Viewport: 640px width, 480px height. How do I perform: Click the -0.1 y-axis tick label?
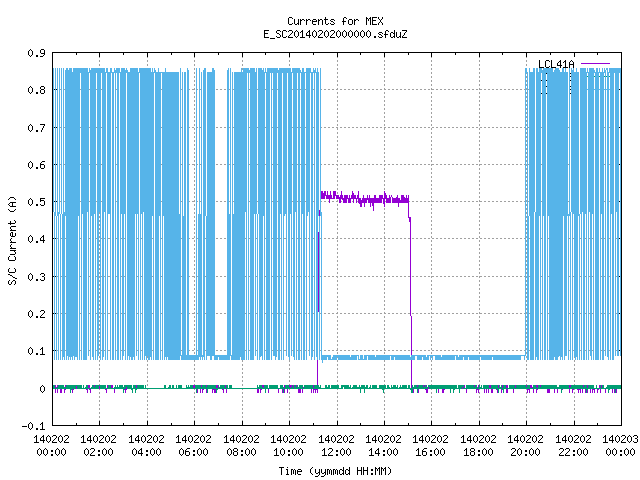click(x=33, y=426)
